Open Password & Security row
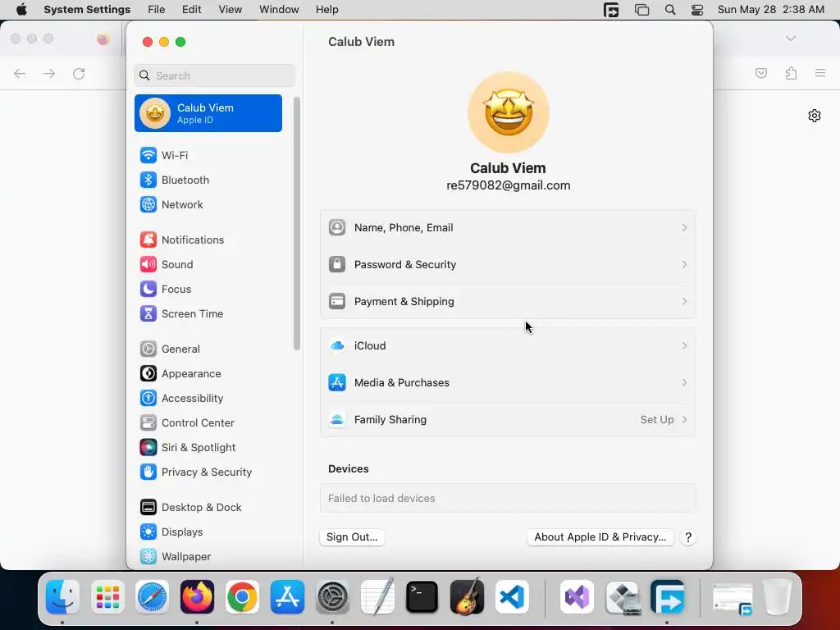The width and height of the screenshot is (840, 630). (x=509, y=265)
